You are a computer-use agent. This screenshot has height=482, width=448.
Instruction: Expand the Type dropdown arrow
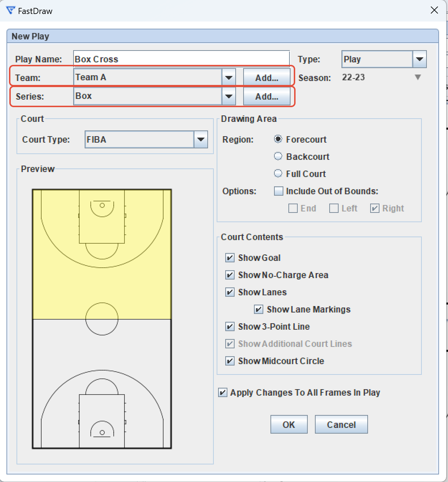[420, 59]
